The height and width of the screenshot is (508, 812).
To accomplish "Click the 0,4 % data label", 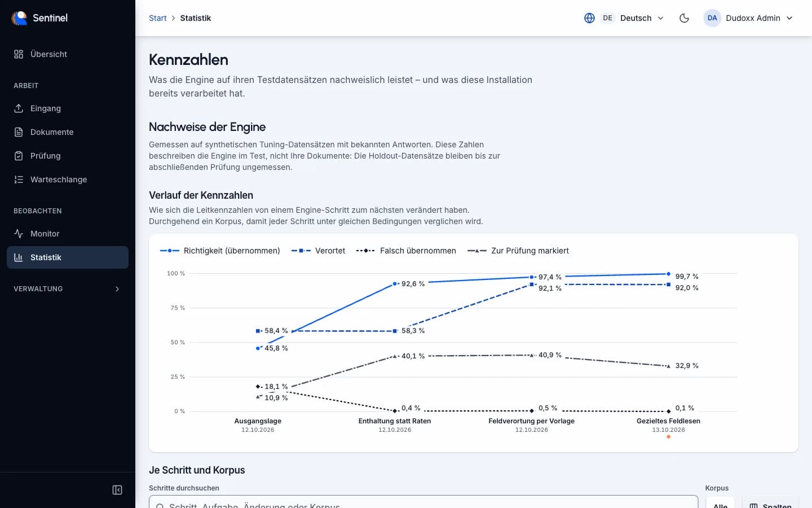I will point(411,408).
